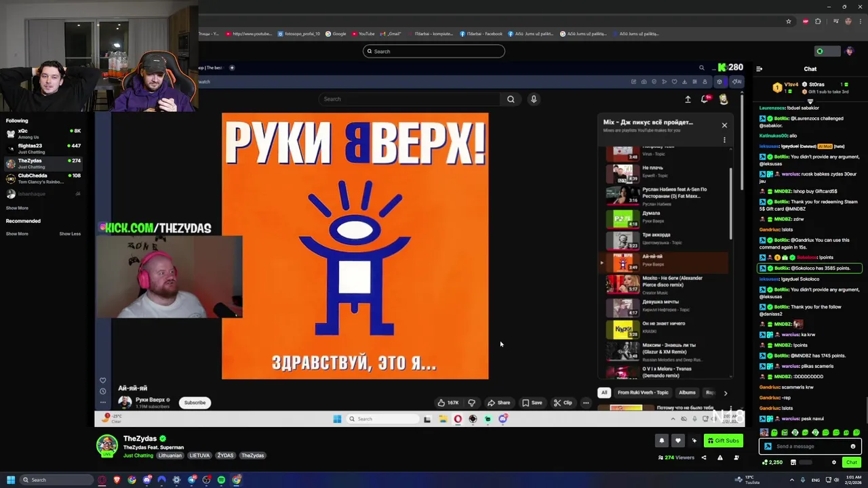Open xQc channel in Following list

43,134
